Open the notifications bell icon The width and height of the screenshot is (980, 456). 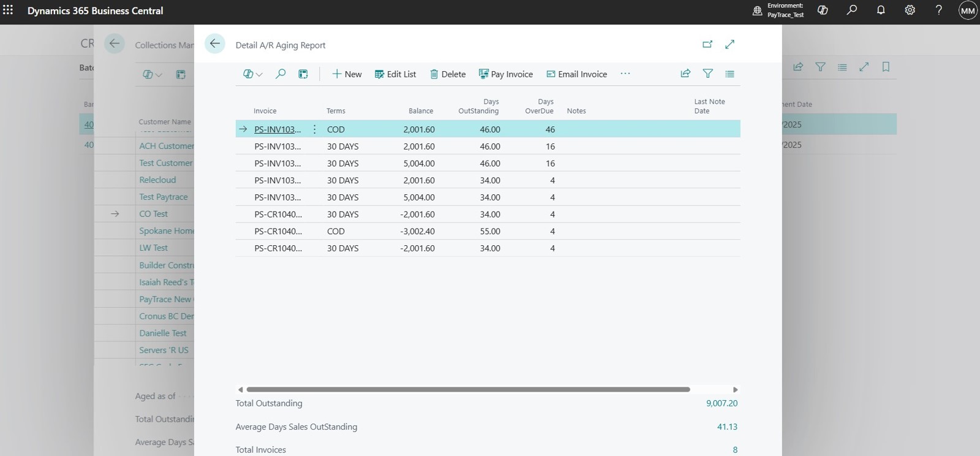881,10
